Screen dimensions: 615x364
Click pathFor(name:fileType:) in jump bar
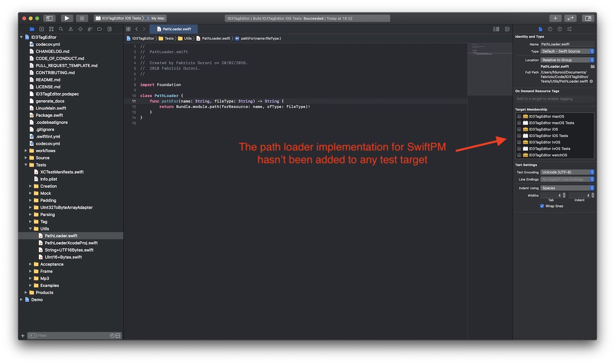pos(258,38)
